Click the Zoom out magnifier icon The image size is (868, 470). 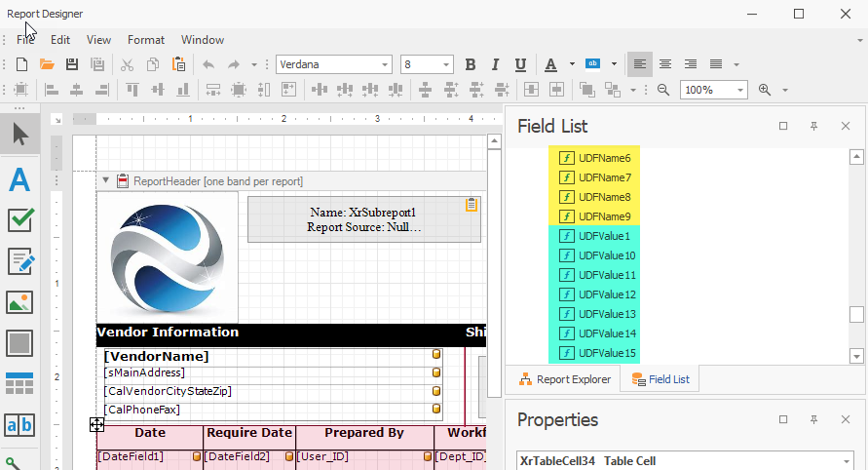(663, 90)
